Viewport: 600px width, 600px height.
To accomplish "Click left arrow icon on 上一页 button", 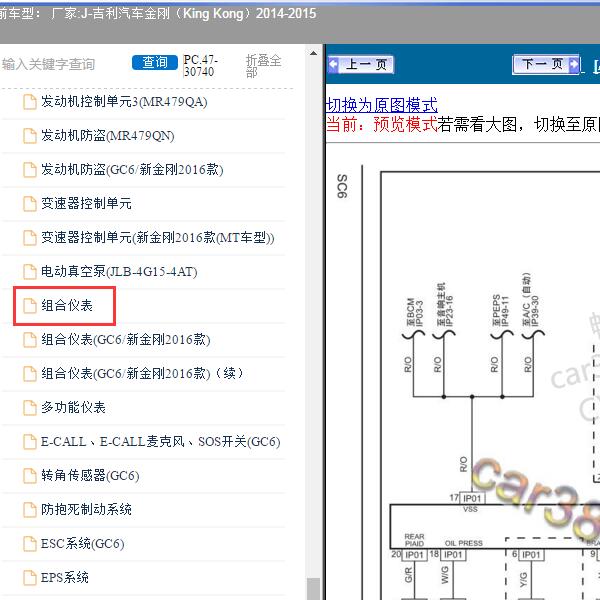I will pyautogui.click(x=334, y=64).
